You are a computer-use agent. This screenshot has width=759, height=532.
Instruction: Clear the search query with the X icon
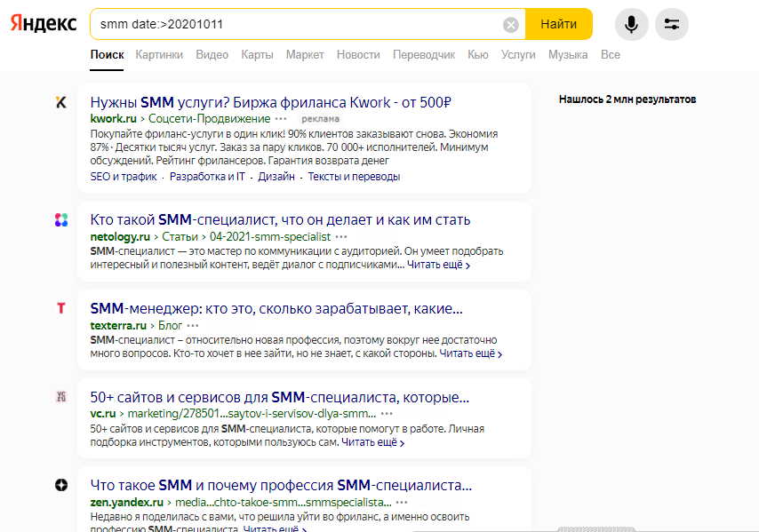[x=511, y=24]
